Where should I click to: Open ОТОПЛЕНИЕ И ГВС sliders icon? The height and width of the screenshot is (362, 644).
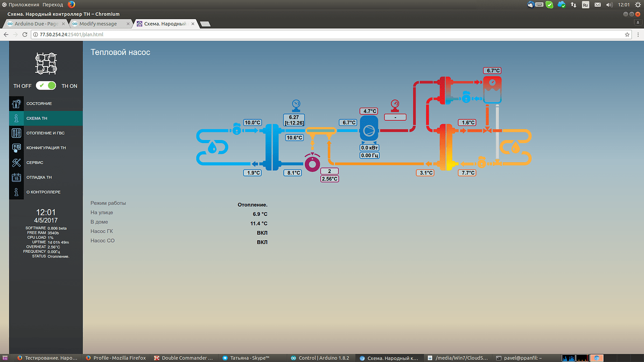pos(16,132)
